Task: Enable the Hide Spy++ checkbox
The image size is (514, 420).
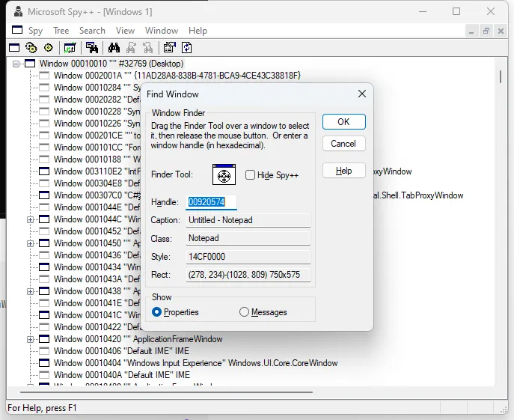Action: pyautogui.click(x=250, y=175)
